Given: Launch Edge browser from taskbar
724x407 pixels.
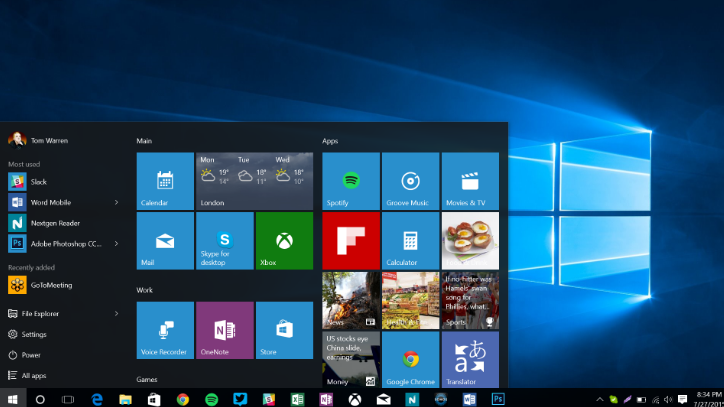Looking at the screenshot, I should [x=97, y=399].
